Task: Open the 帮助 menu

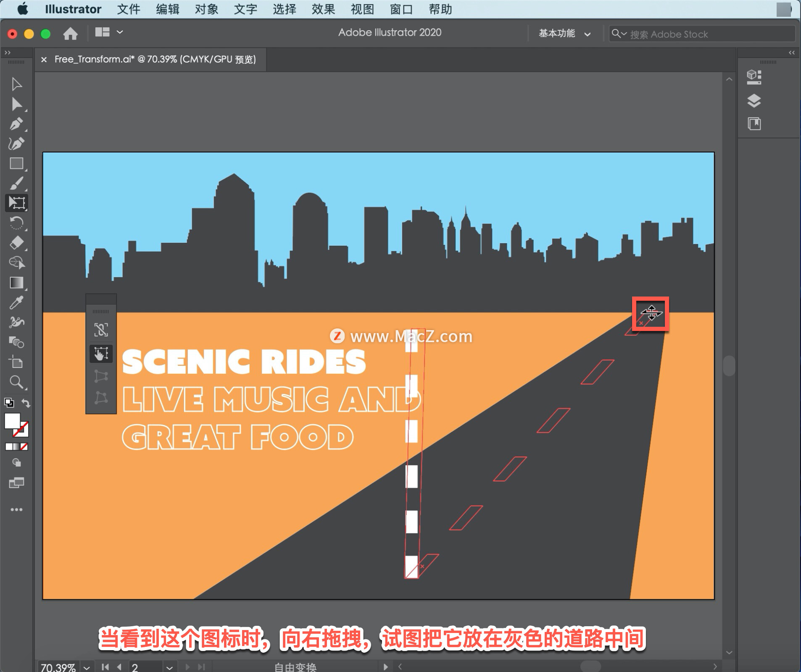Action: click(440, 9)
